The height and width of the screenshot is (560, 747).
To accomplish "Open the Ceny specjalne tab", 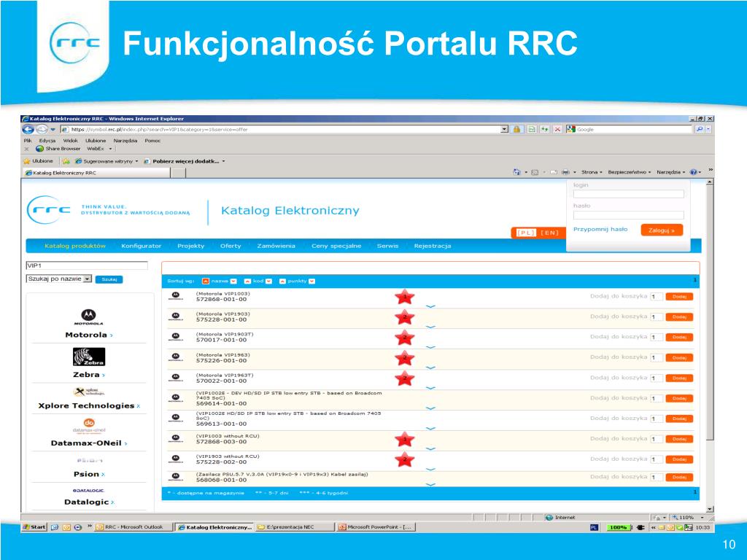I will click(x=336, y=246).
